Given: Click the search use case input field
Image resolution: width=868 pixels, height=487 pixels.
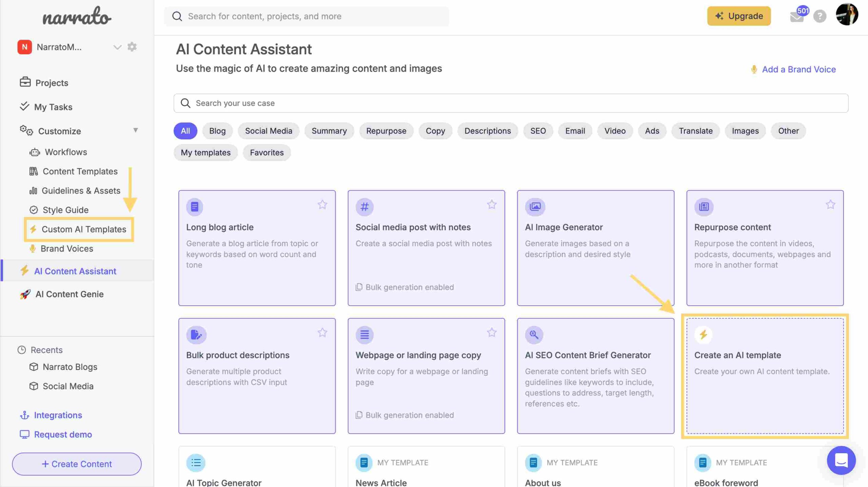Looking at the screenshot, I should click(x=511, y=102).
